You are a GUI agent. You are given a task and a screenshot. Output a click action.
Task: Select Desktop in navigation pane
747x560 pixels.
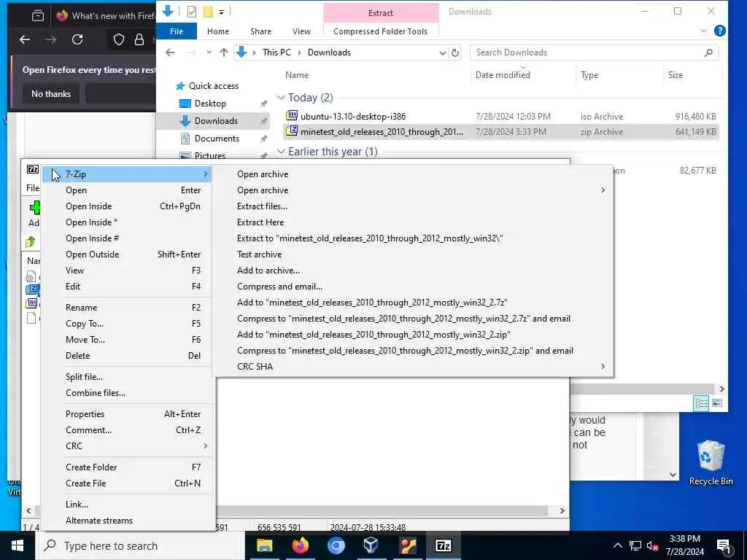[x=210, y=104]
